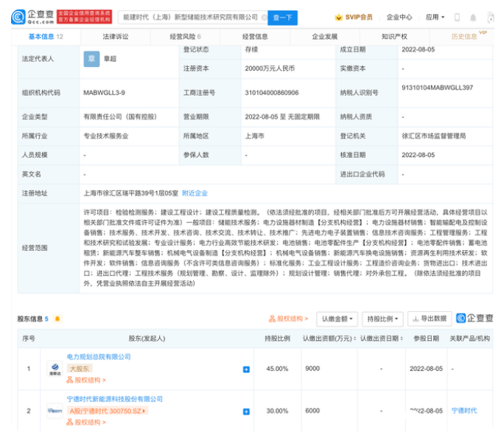
Task: Expand details plus icon for 电力规划总院
Action: [246, 370]
